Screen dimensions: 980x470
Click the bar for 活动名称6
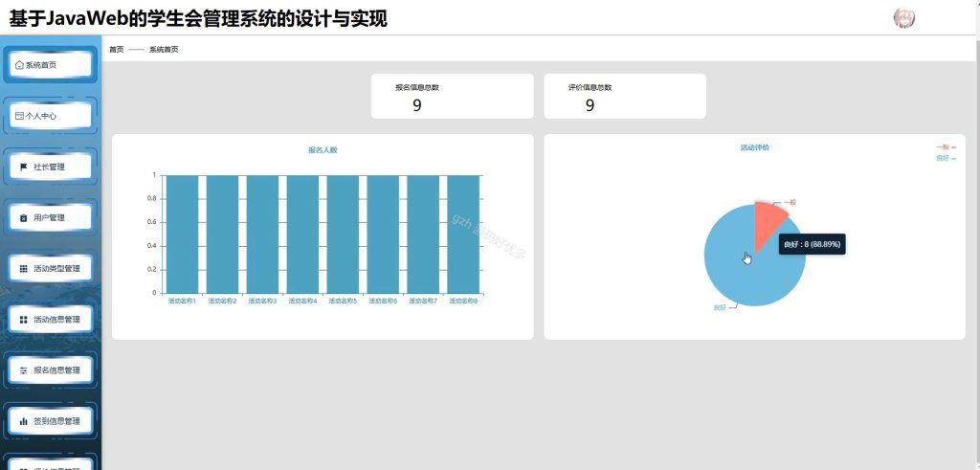[383, 234]
